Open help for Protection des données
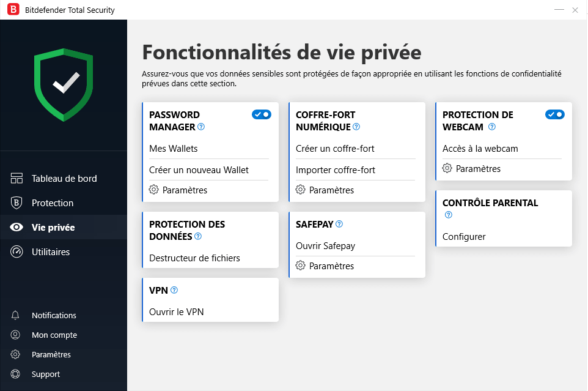This screenshot has width=588, height=391. click(x=198, y=236)
